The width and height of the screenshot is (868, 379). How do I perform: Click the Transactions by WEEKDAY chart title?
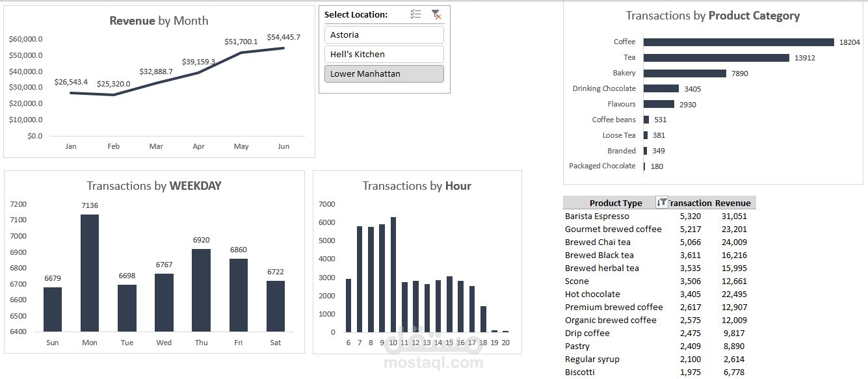tap(154, 186)
